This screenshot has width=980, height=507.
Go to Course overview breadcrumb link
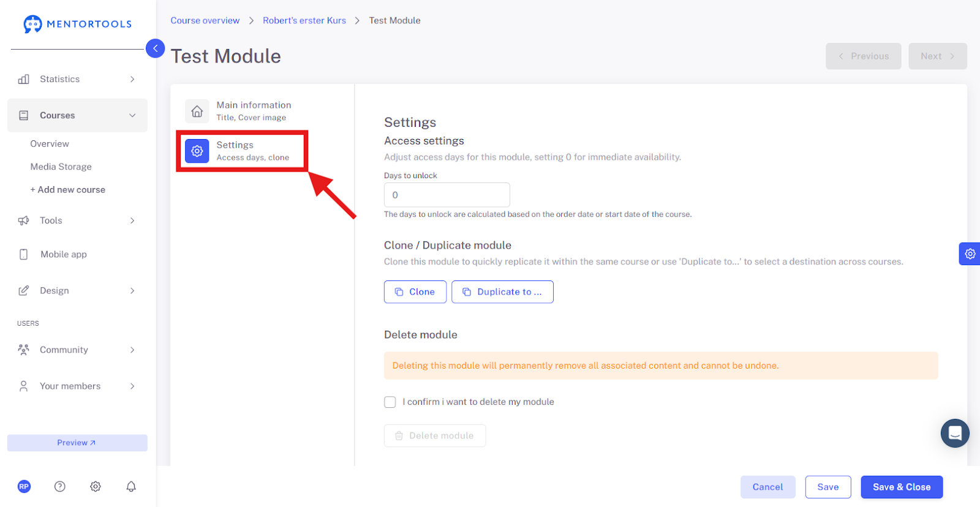[205, 20]
